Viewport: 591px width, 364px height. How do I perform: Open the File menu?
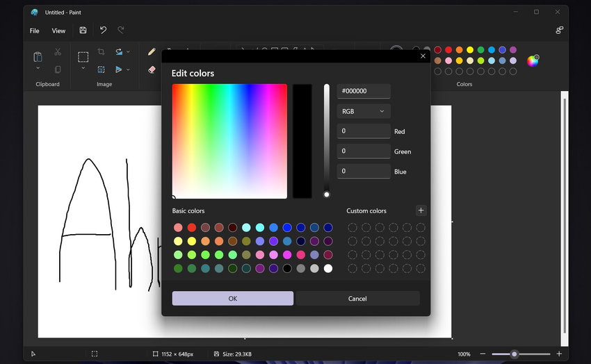(x=35, y=31)
